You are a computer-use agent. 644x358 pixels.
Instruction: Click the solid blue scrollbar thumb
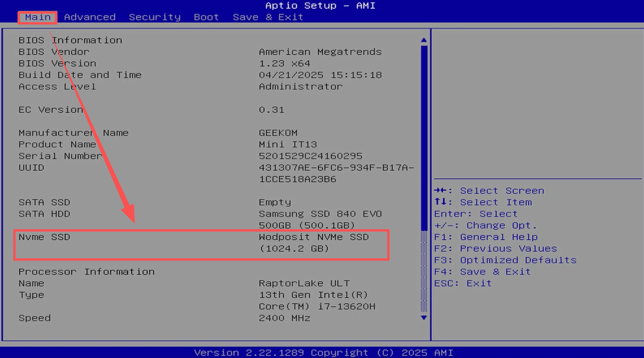(424, 136)
